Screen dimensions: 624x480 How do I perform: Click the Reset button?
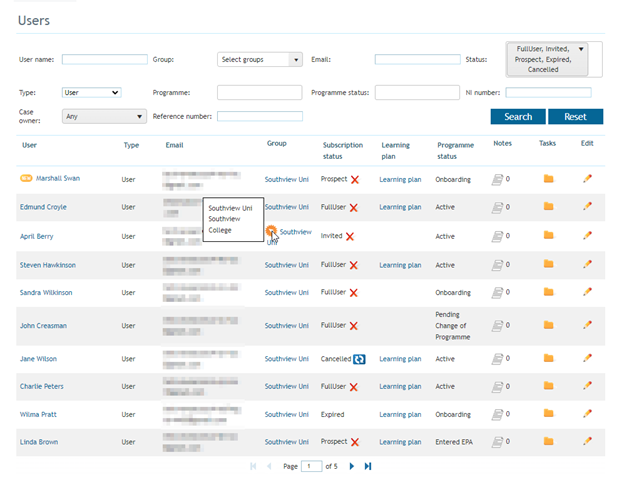tap(575, 117)
